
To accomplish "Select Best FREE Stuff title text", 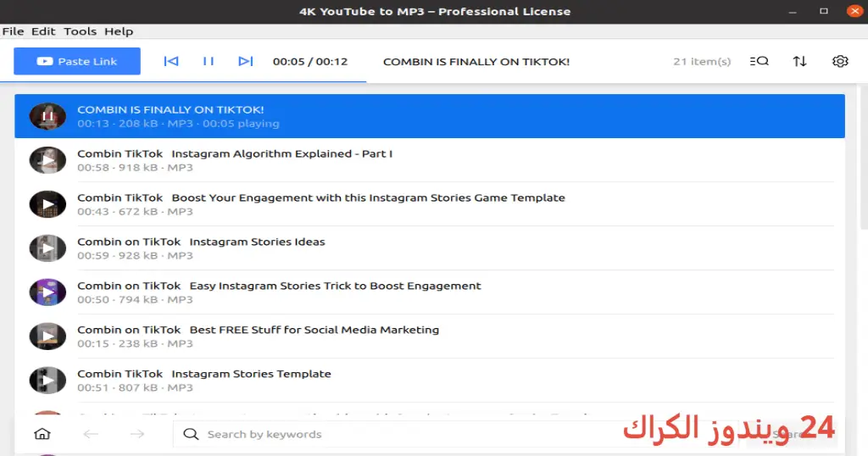I will [258, 330].
